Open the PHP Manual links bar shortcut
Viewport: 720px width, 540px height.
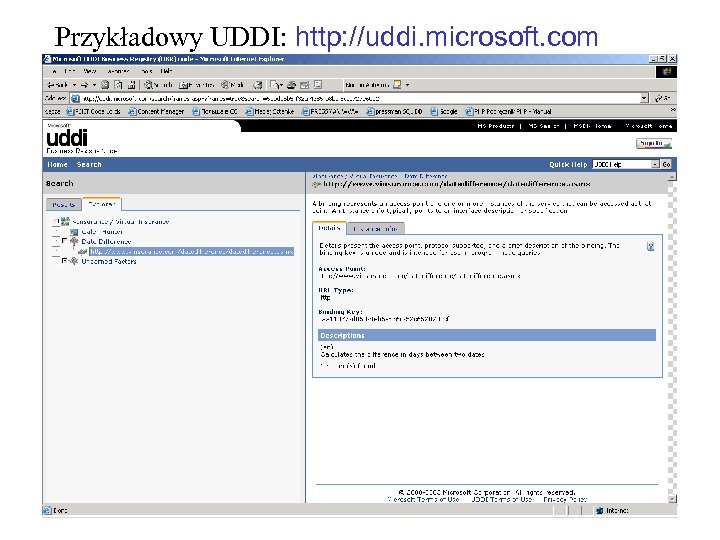point(508,112)
